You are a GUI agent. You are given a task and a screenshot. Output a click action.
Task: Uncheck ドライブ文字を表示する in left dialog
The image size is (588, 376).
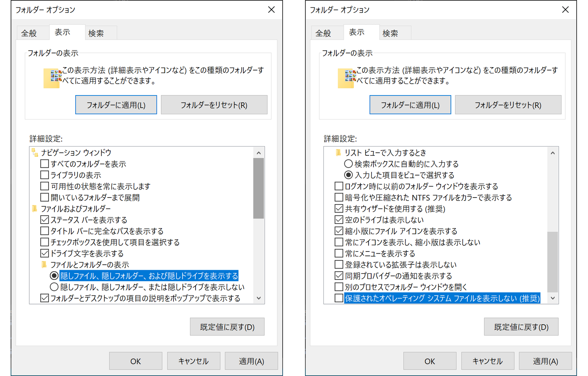(44, 253)
